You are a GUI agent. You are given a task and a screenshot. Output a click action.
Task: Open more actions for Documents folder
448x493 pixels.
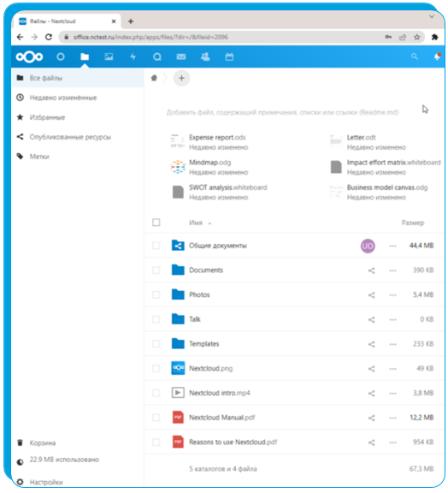[392, 270]
